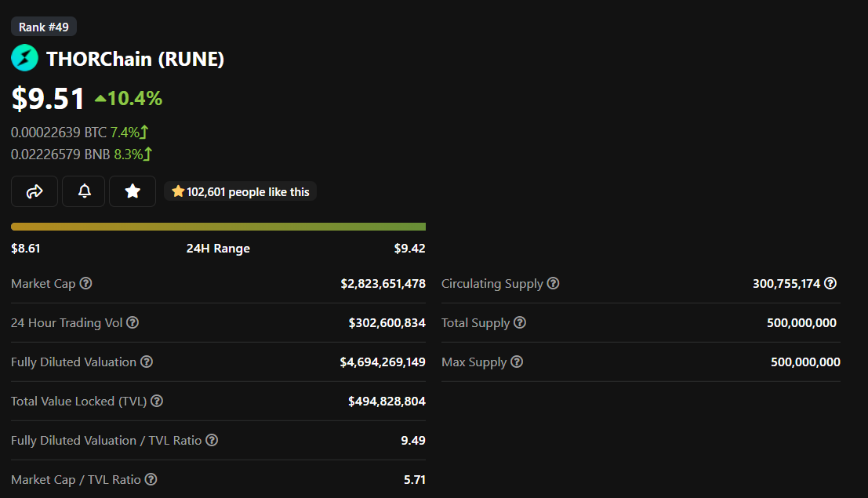Show Market Cap / TVL Ratio help icon

point(151,479)
